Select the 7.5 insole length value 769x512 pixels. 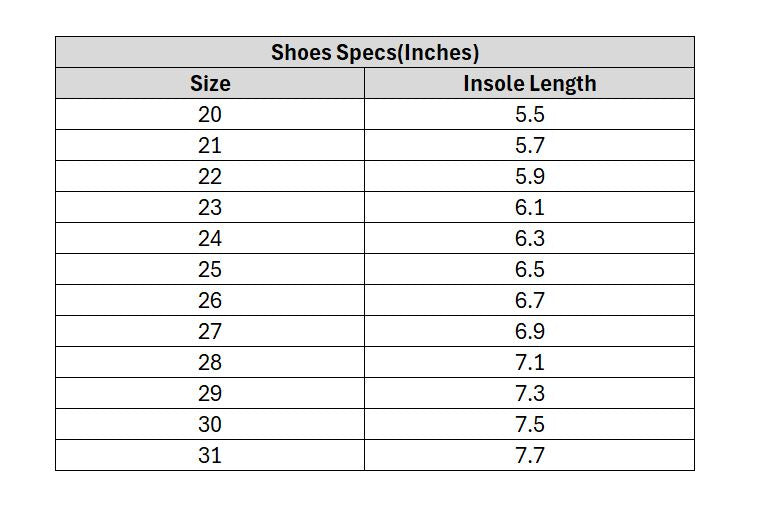pyautogui.click(x=530, y=424)
